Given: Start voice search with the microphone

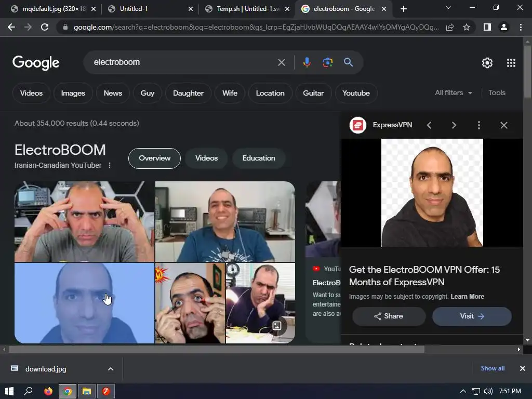Looking at the screenshot, I should tap(307, 62).
